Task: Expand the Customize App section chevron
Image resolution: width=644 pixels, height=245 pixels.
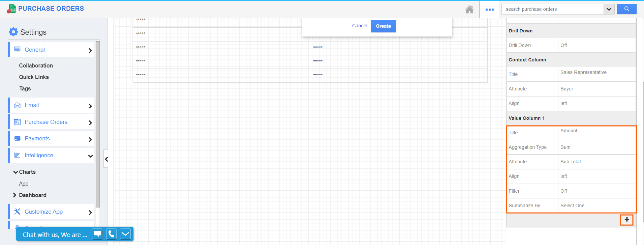Action: click(90, 213)
